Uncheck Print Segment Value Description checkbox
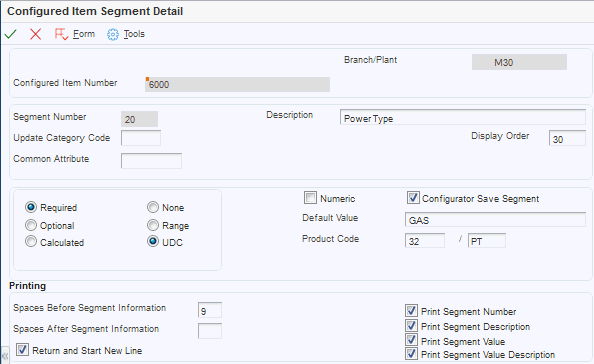The width and height of the screenshot is (594, 364). pyautogui.click(x=411, y=354)
